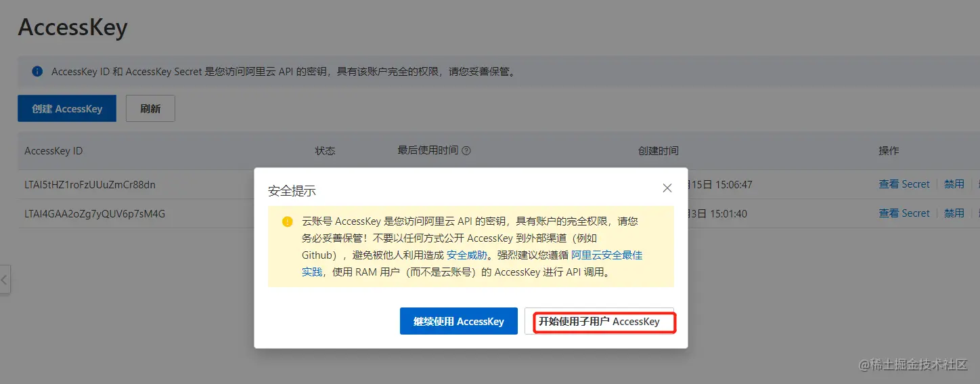Open the 安全威胁 link
This screenshot has width=980, height=384.
(467, 255)
